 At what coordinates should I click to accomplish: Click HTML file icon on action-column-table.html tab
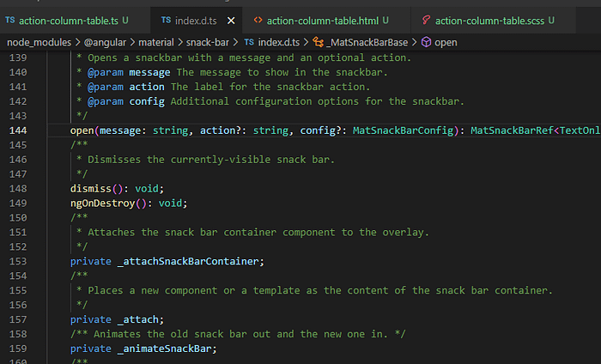coord(258,20)
